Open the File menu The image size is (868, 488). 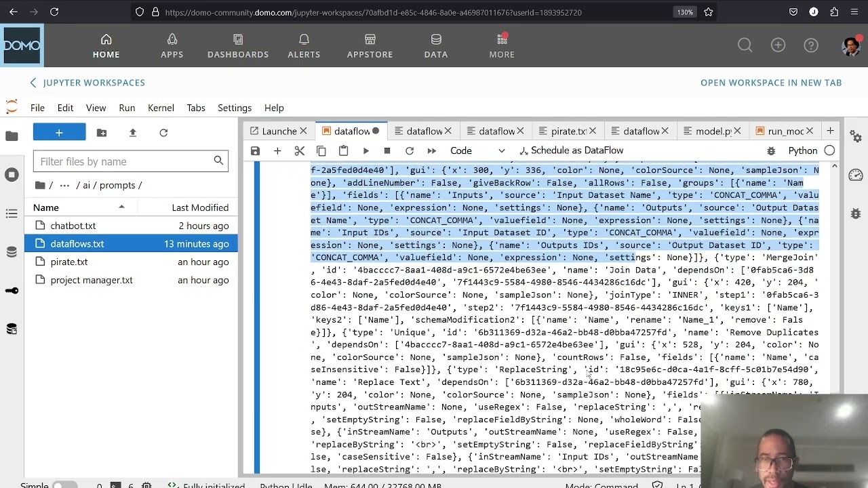pyautogui.click(x=37, y=108)
